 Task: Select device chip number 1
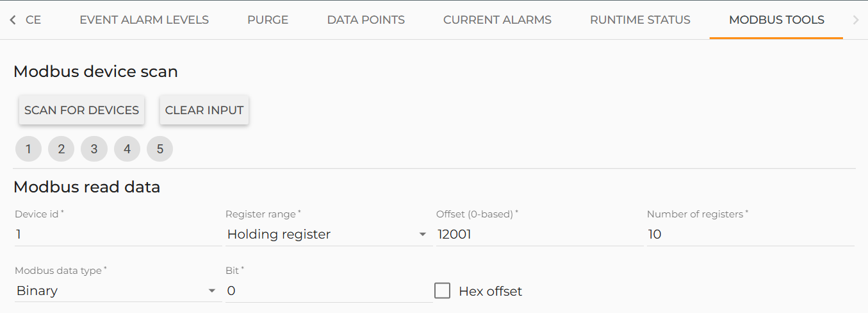[28, 149]
